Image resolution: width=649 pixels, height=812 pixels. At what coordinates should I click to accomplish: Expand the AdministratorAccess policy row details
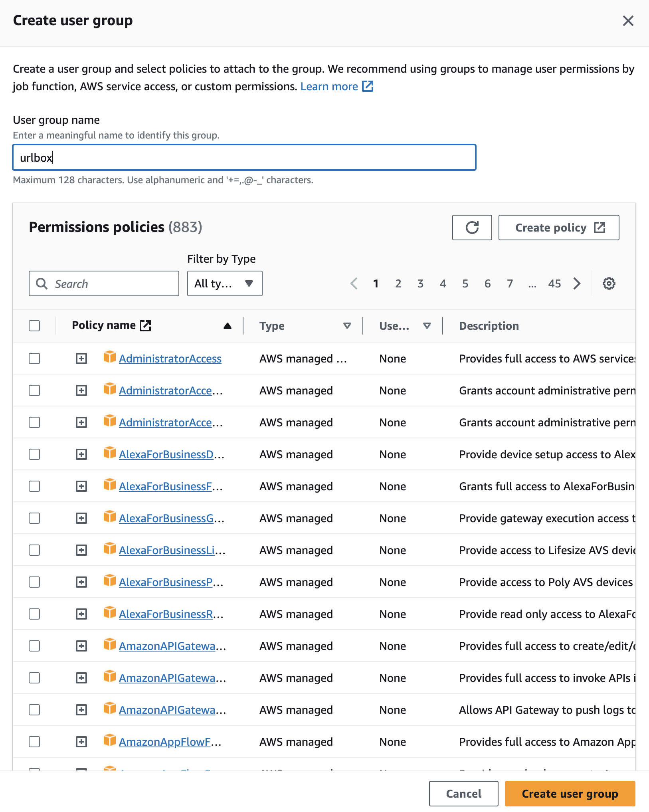tap(81, 358)
